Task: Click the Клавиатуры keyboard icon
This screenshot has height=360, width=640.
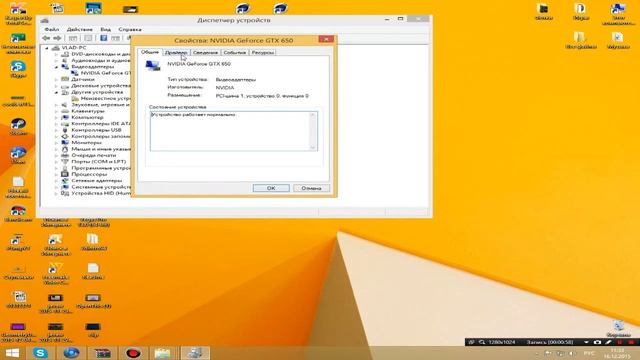Action: (x=65, y=111)
